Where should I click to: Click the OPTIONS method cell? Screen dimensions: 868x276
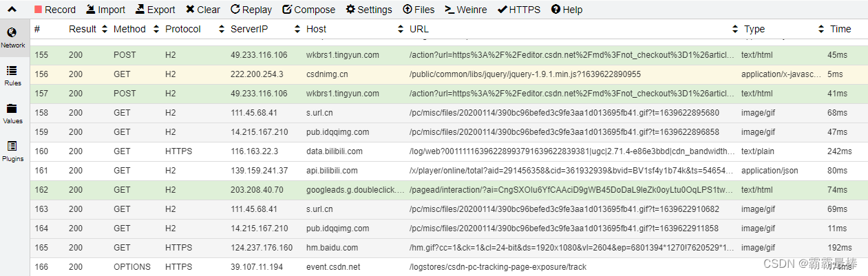pos(133,267)
